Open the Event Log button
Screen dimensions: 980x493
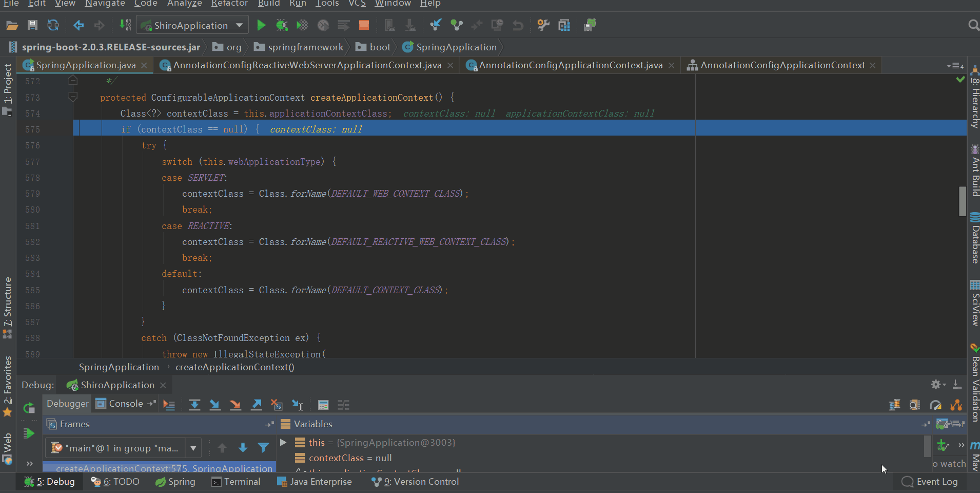[930, 482]
